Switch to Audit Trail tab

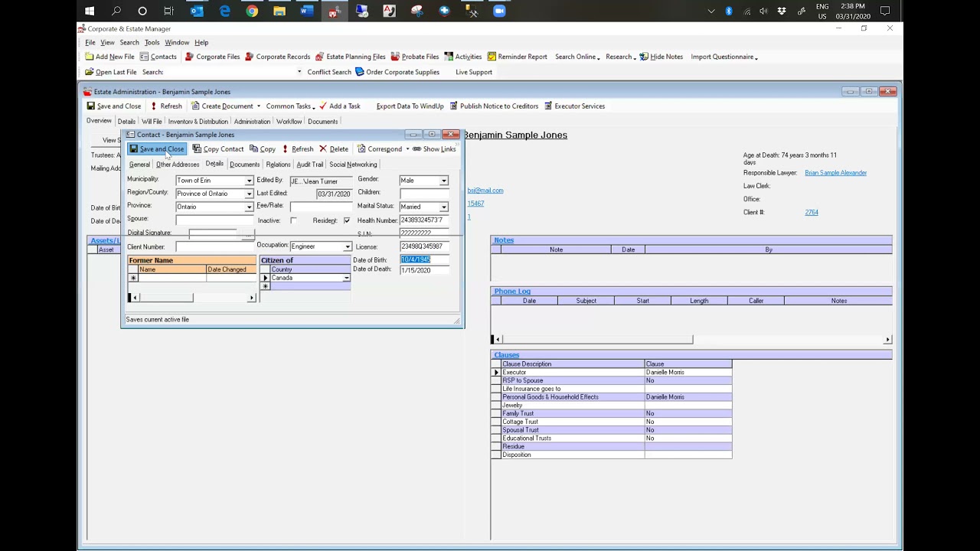tap(310, 165)
